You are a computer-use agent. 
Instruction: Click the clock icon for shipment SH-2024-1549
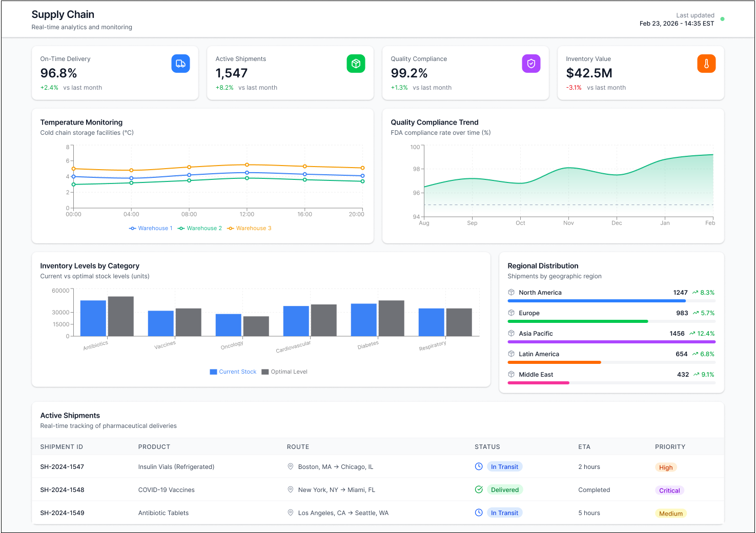click(x=479, y=512)
